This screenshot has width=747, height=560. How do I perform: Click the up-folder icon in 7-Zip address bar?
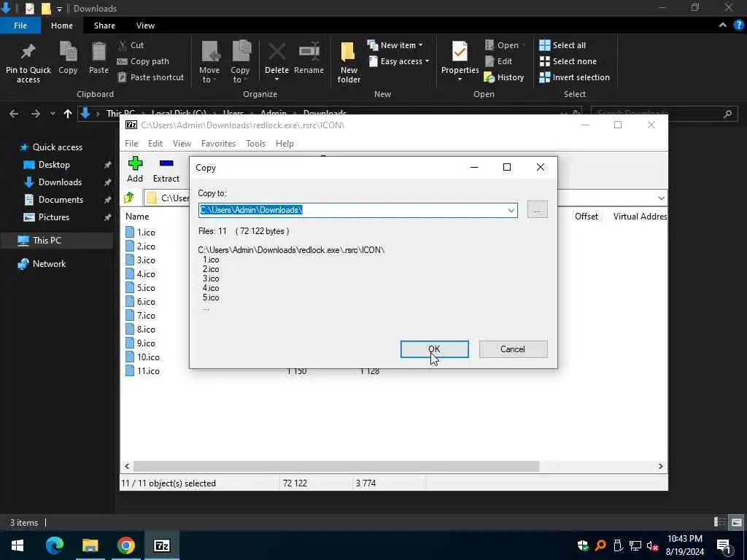click(128, 198)
